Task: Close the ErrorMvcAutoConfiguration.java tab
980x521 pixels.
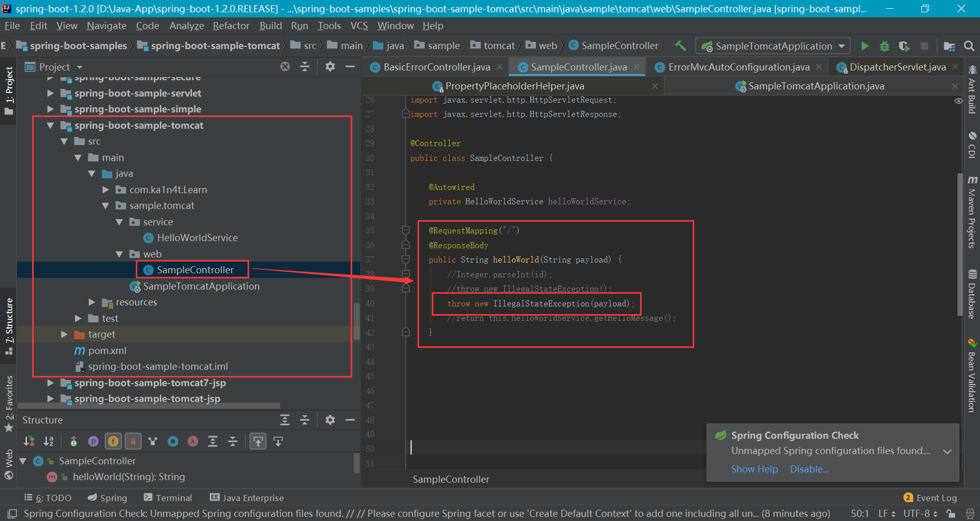Action: pos(819,67)
